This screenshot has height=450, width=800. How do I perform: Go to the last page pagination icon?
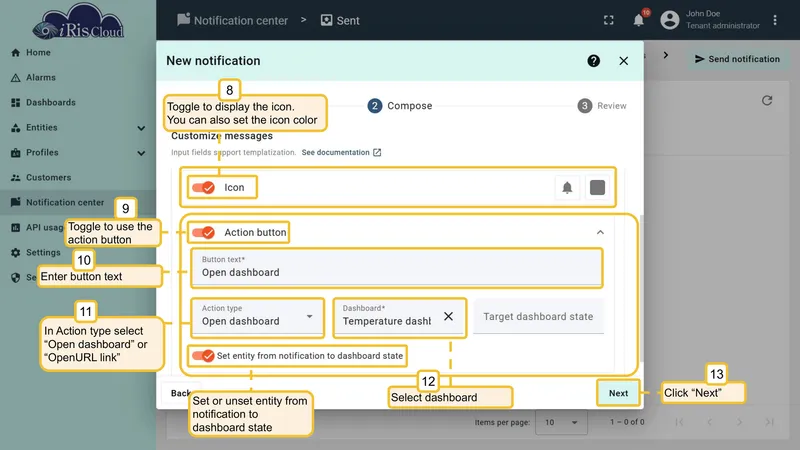point(769,422)
